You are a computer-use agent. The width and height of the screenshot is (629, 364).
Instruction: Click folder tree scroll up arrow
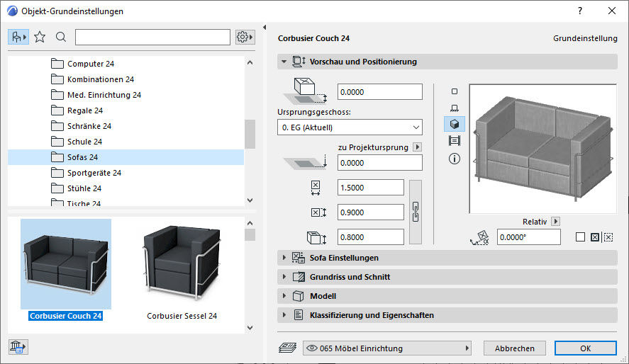pyautogui.click(x=250, y=62)
